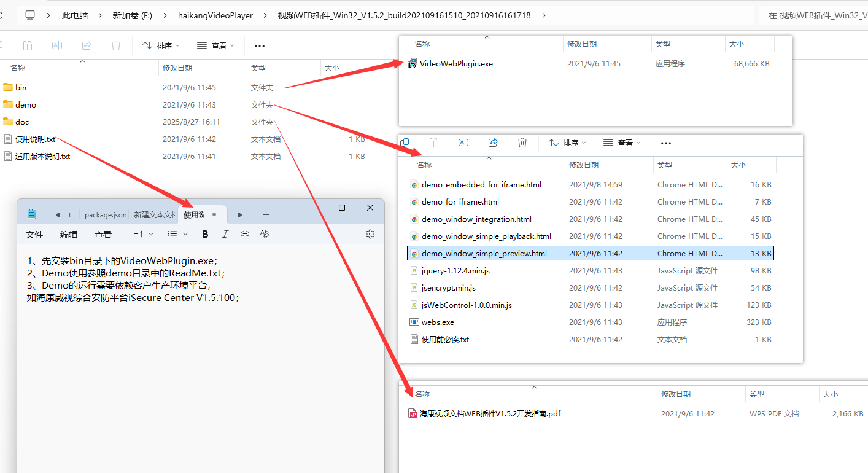Click the computer icon in the address bar
868x473 pixels.
tap(30, 15)
